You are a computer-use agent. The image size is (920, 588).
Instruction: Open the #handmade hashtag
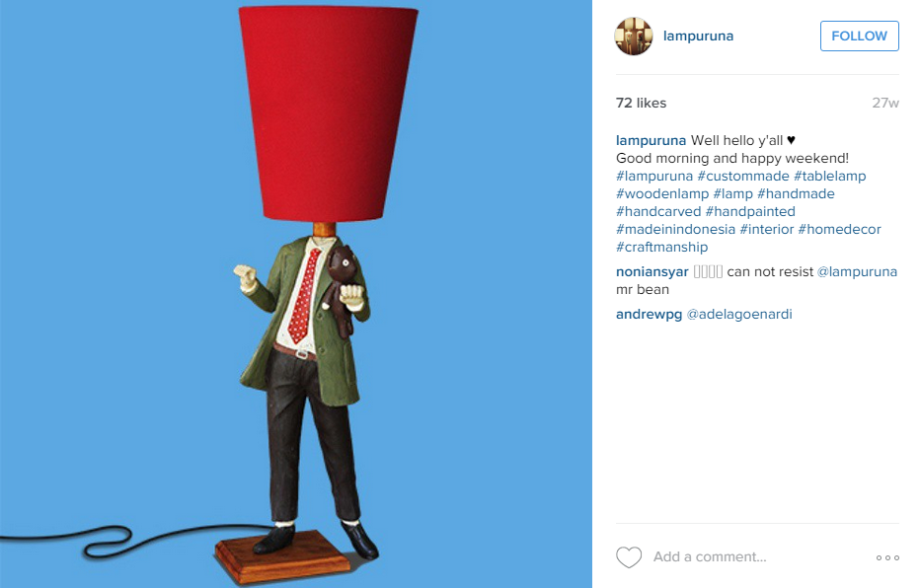[x=796, y=193]
